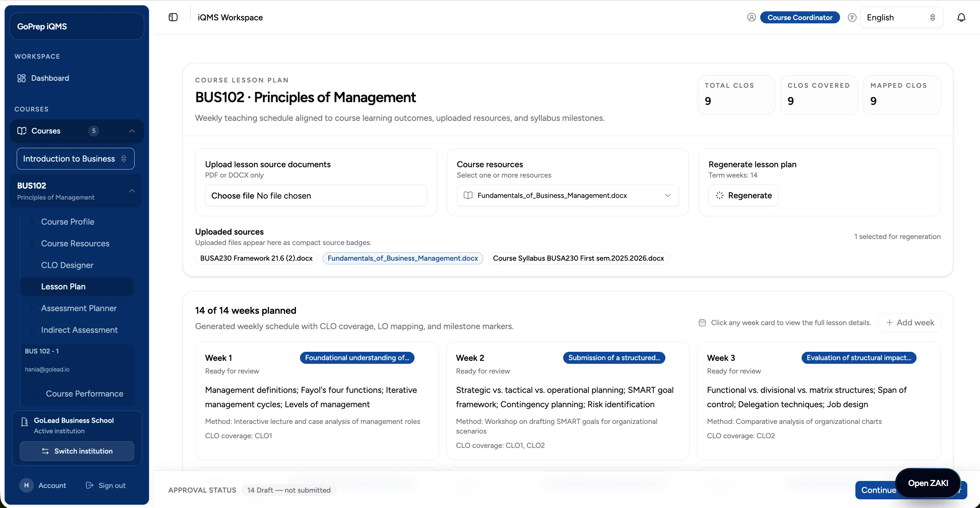Select the Lesson Plan menu item

coord(77,287)
